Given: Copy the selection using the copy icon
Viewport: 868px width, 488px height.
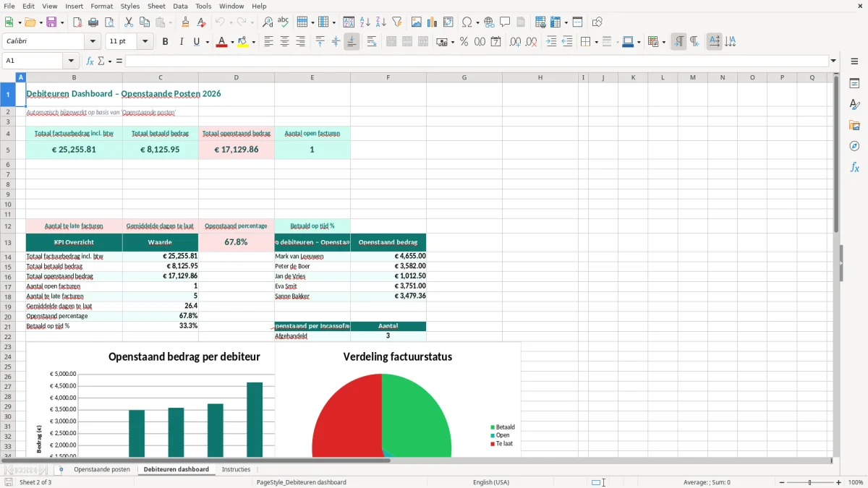Looking at the screenshot, I should (143, 22).
